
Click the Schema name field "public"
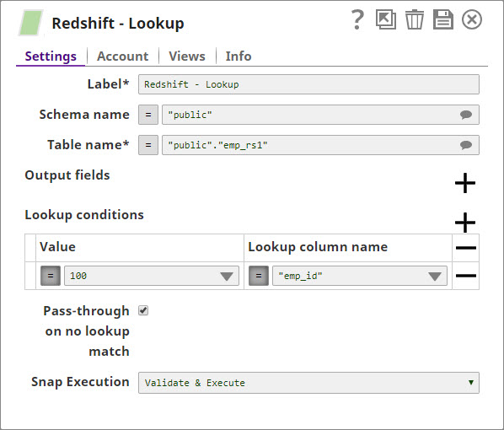click(x=320, y=115)
